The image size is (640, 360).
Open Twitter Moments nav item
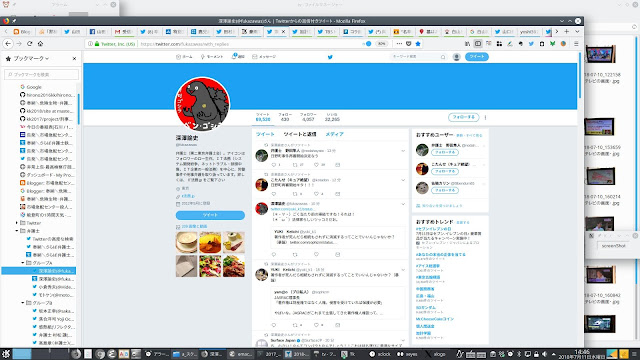coord(212,57)
